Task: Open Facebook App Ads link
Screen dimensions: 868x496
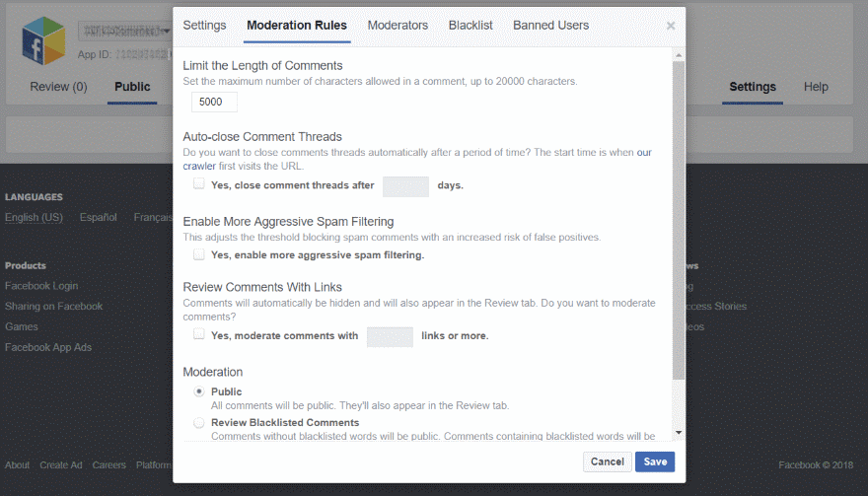Action: click(48, 348)
